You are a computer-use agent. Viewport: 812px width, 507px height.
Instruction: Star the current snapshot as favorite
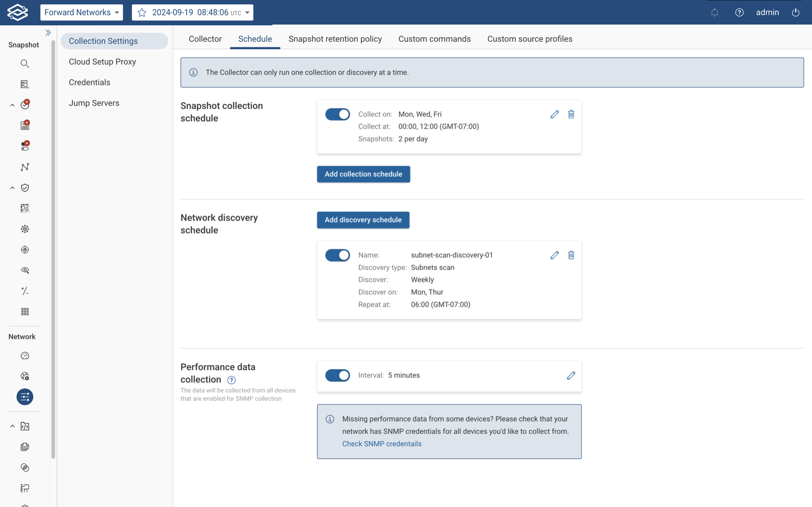(142, 13)
